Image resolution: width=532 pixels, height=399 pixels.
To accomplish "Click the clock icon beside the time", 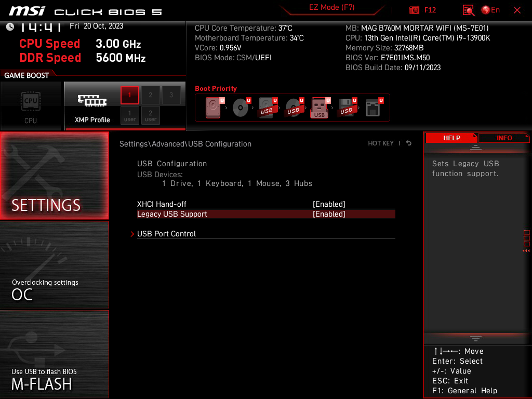I will click(10, 26).
